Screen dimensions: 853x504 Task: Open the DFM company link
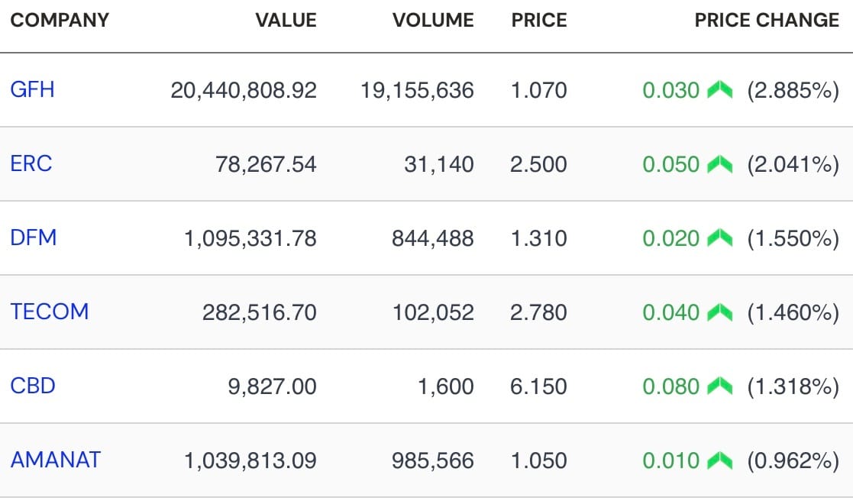pos(33,237)
